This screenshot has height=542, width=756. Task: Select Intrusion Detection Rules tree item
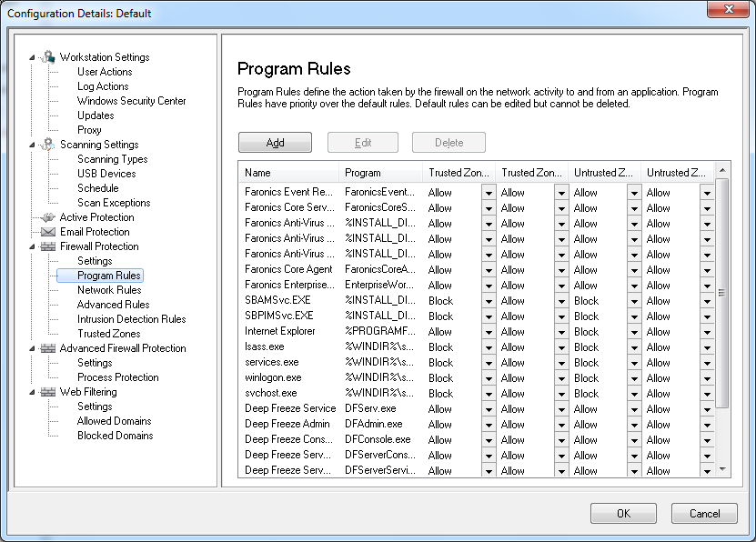(131, 319)
